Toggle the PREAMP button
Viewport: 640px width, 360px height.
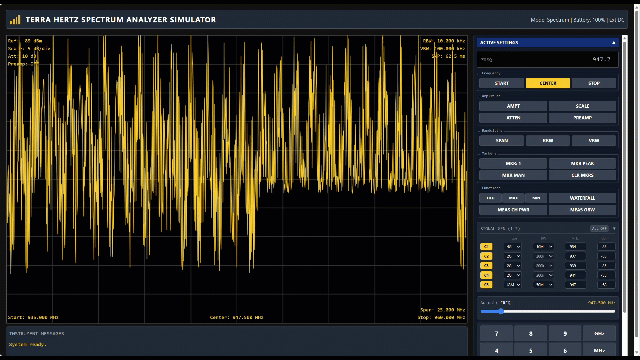coord(582,118)
